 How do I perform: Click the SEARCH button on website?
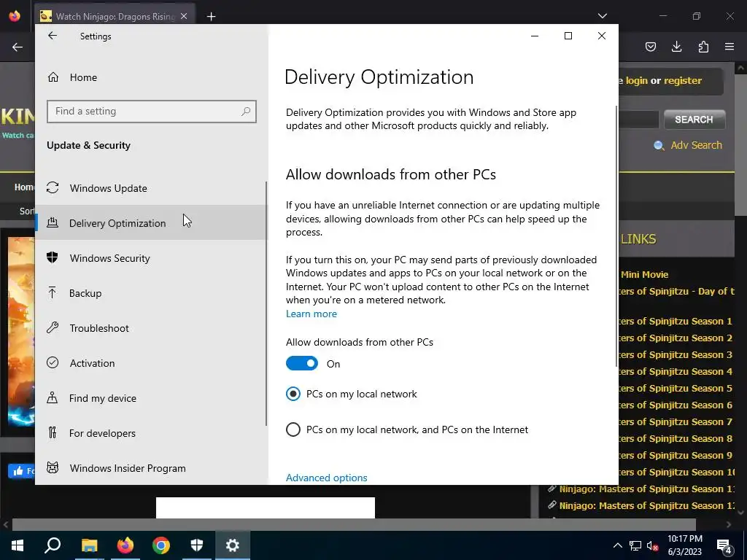click(x=694, y=120)
